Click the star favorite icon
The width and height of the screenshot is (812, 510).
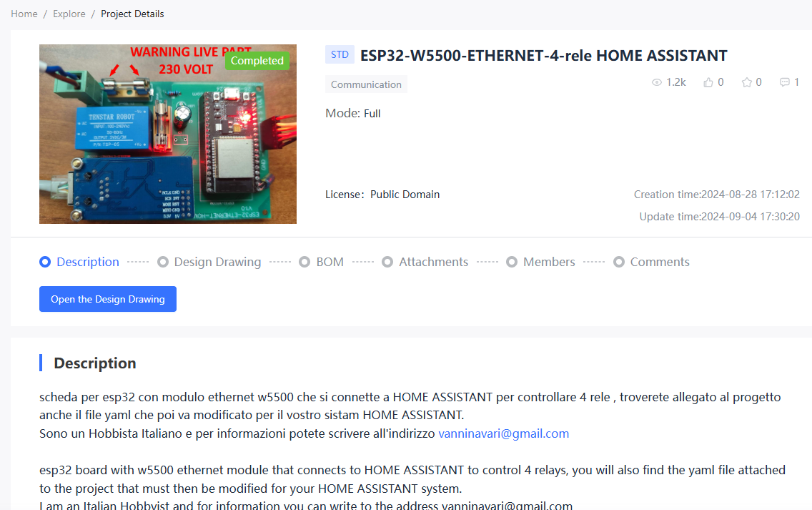pyautogui.click(x=747, y=83)
